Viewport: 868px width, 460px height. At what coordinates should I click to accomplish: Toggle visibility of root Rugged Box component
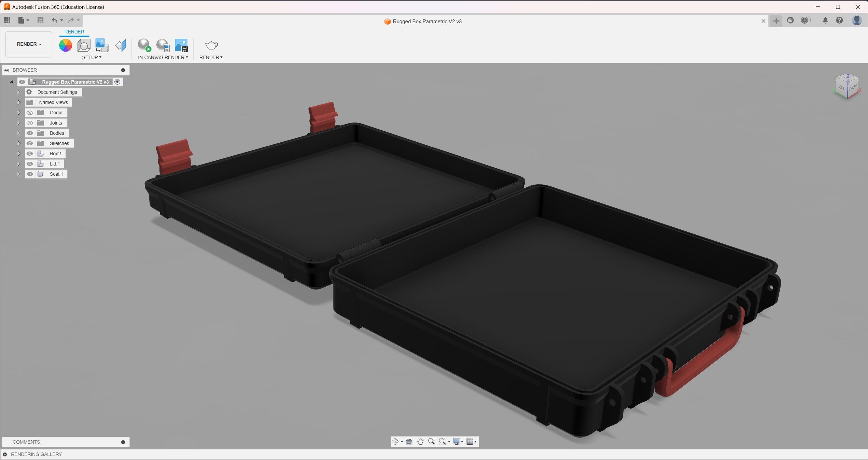[22, 82]
